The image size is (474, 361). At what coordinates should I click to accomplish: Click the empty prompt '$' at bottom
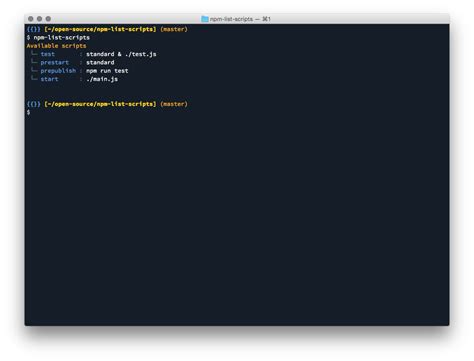[x=28, y=112]
